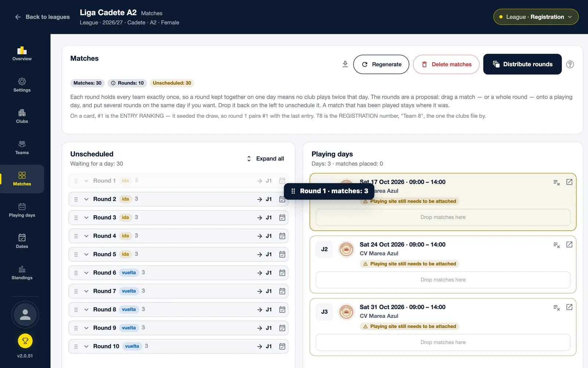Open the Overview sidebar section
588x368 pixels.
[x=22, y=54]
